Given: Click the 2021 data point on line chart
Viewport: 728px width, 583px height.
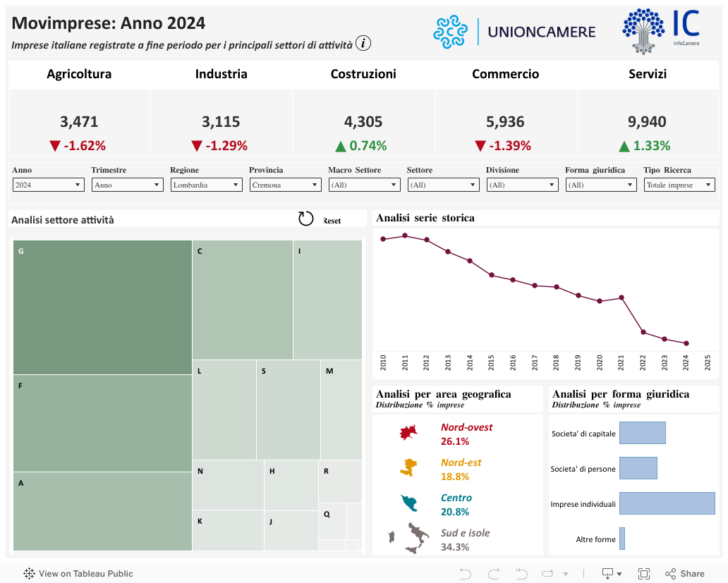Looking at the screenshot, I should click(621, 297).
